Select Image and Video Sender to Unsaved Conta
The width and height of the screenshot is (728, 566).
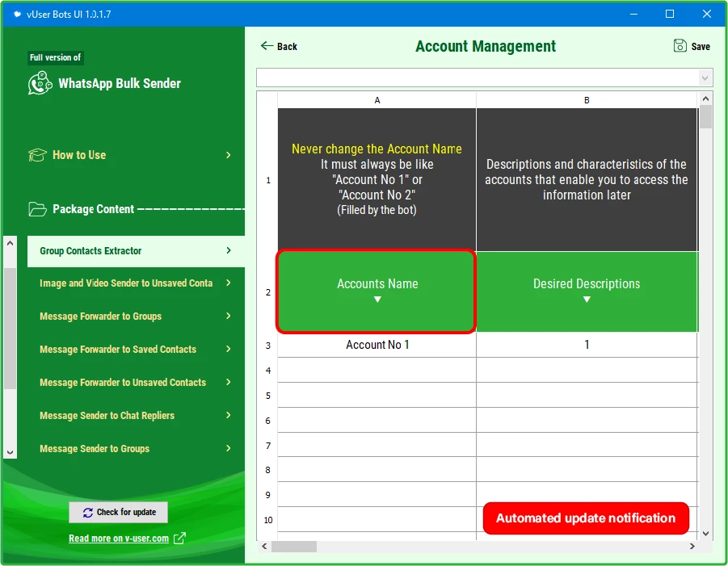pos(126,283)
